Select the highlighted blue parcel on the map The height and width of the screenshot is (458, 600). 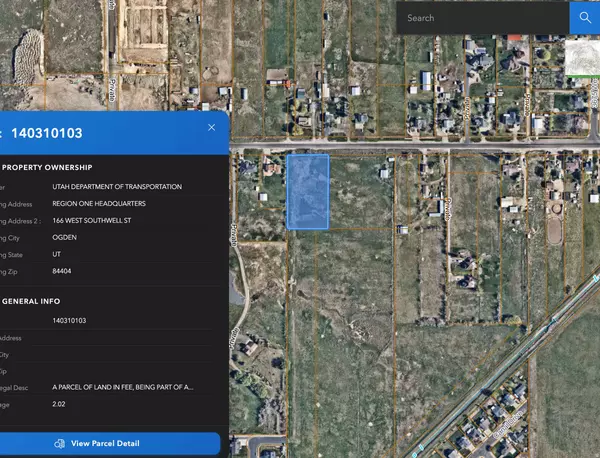(307, 192)
